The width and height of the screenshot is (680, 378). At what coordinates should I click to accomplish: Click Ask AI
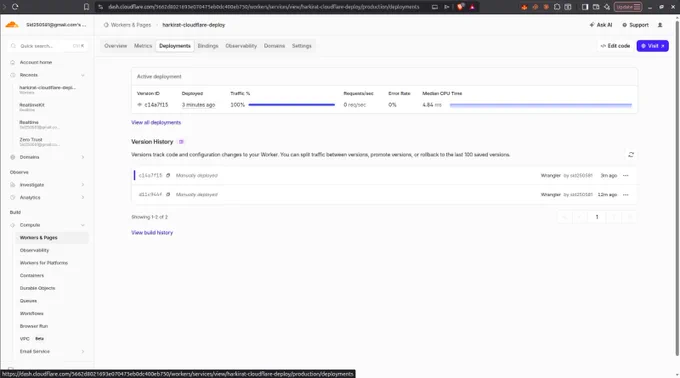[601, 25]
